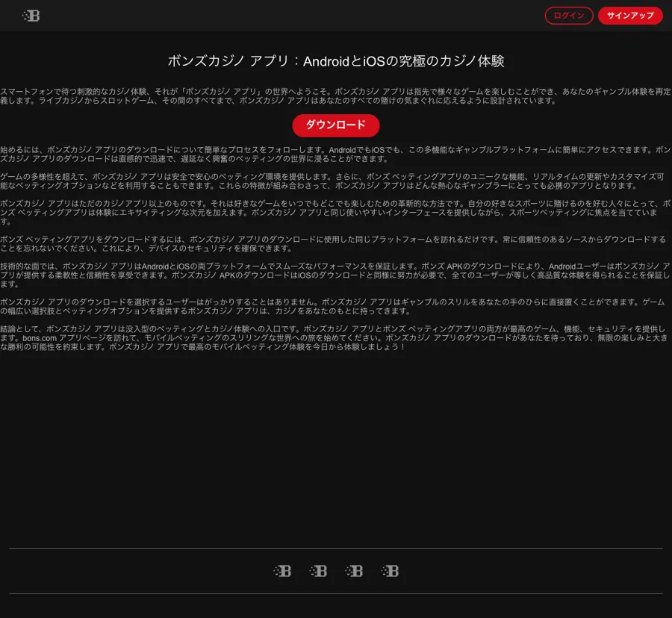Viewport: 672px width, 618px height.
Task: Click the paragraph starting ボンズカジノ アプリはただの
Action: [336, 213]
